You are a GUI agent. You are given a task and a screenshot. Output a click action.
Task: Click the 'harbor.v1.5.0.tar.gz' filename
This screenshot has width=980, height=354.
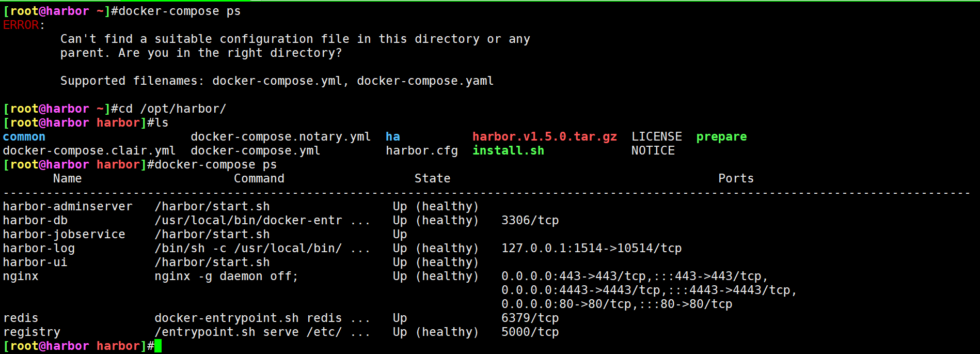click(x=545, y=136)
